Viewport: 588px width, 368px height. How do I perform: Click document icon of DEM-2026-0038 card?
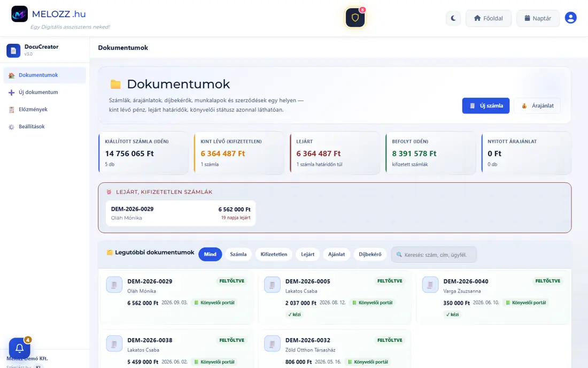114,343
